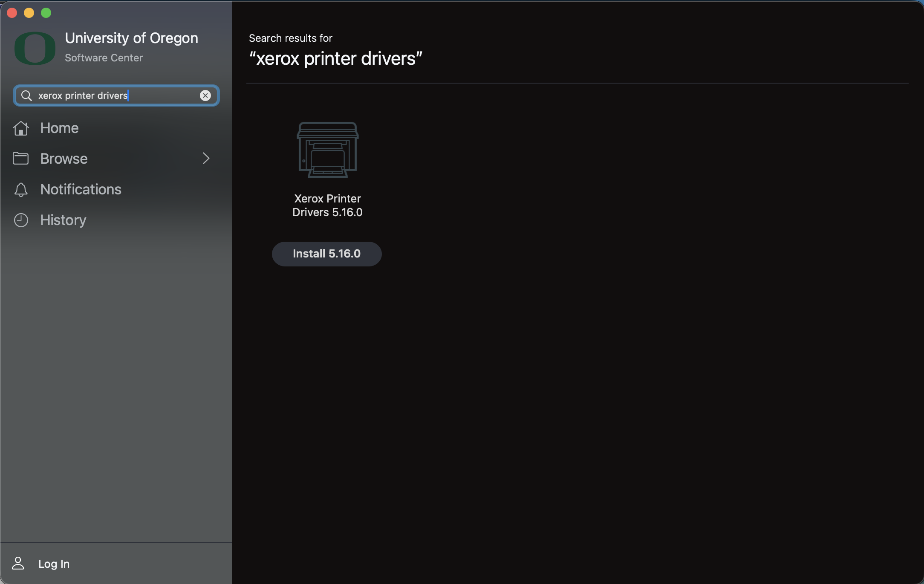Open Notifications via the bell icon
Viewport: 924px width, 584px height.
click(21, 189)
